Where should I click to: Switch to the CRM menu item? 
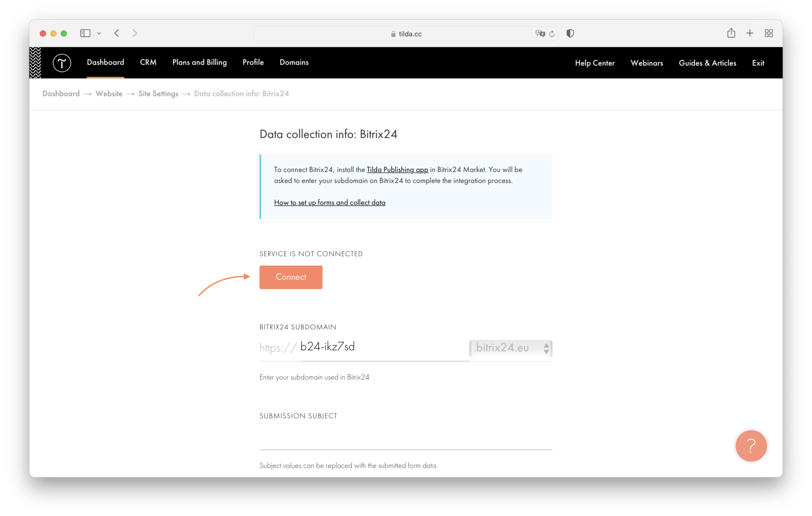(148, 62)
